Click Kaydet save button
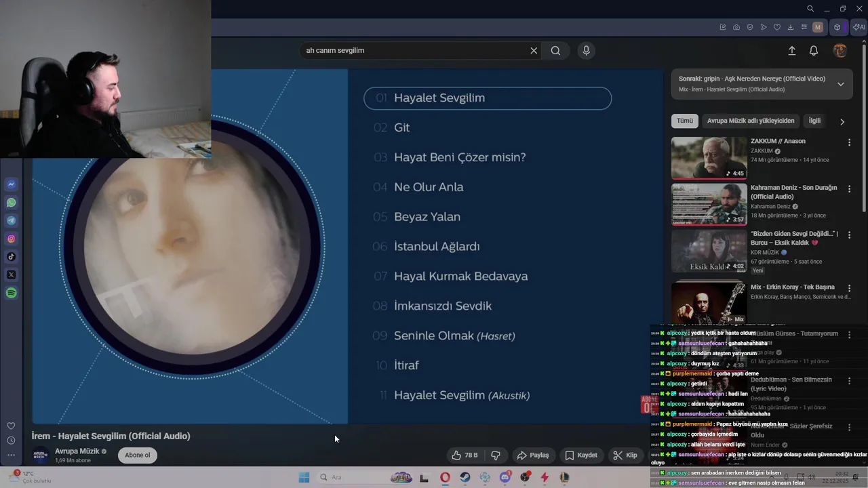The image size is (868, 488). (x=581, y=455)
